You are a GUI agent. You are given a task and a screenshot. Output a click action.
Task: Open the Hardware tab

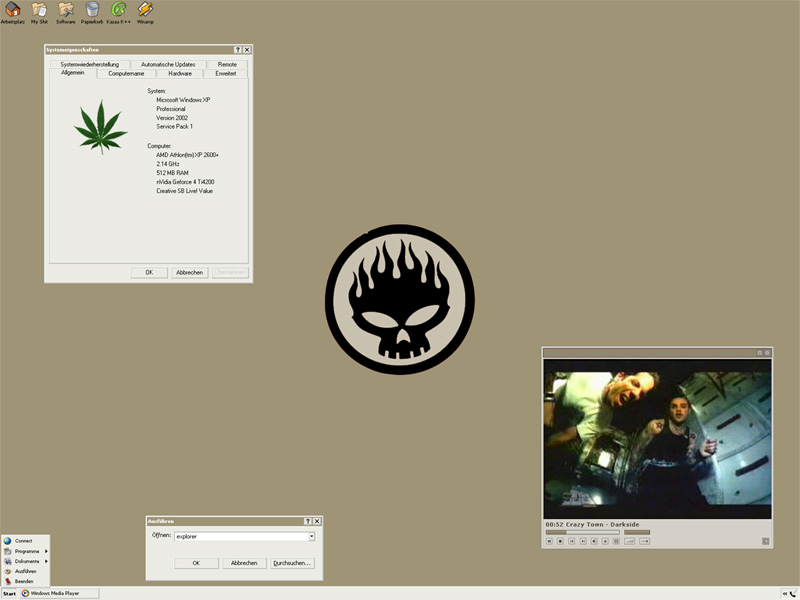tap(180, 73)
